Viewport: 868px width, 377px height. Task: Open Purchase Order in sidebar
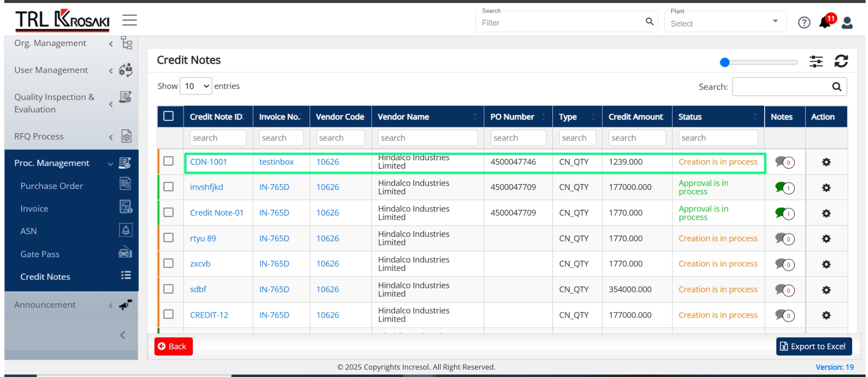51,186
